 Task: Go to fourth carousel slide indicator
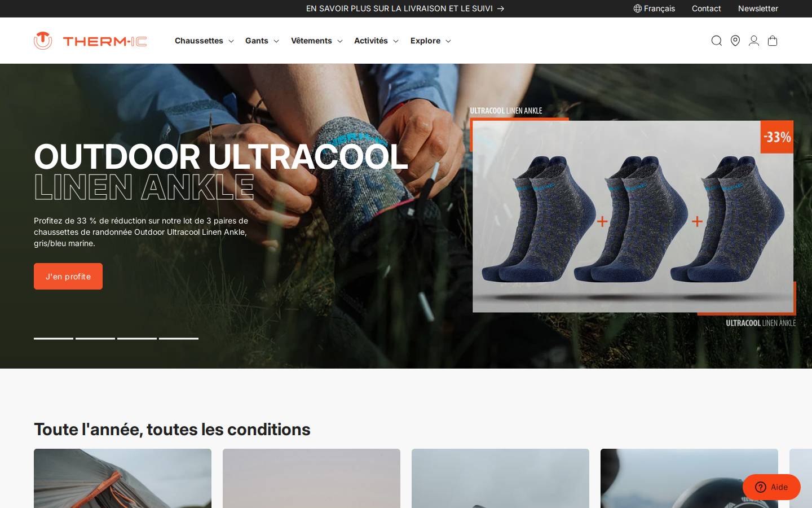[x=179, y=338]
